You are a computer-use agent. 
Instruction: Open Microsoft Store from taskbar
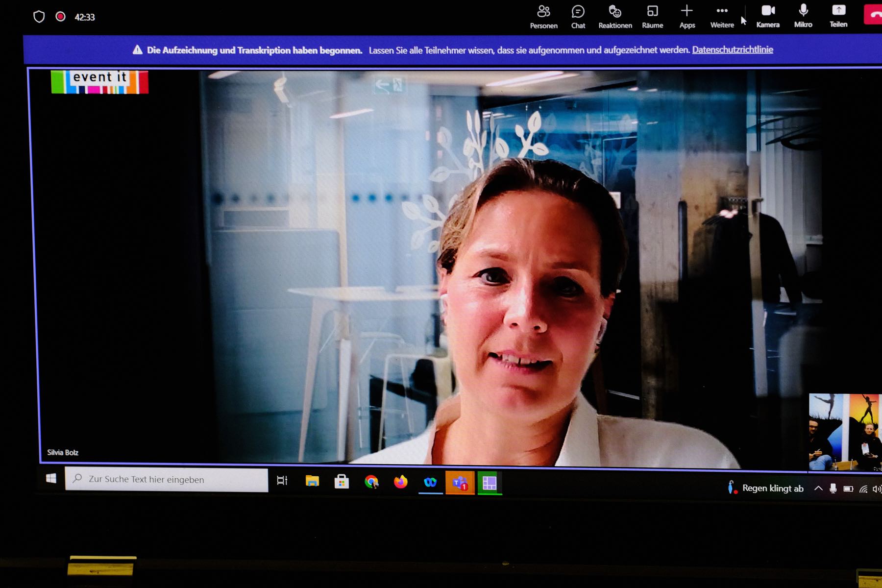click(342, 482)
